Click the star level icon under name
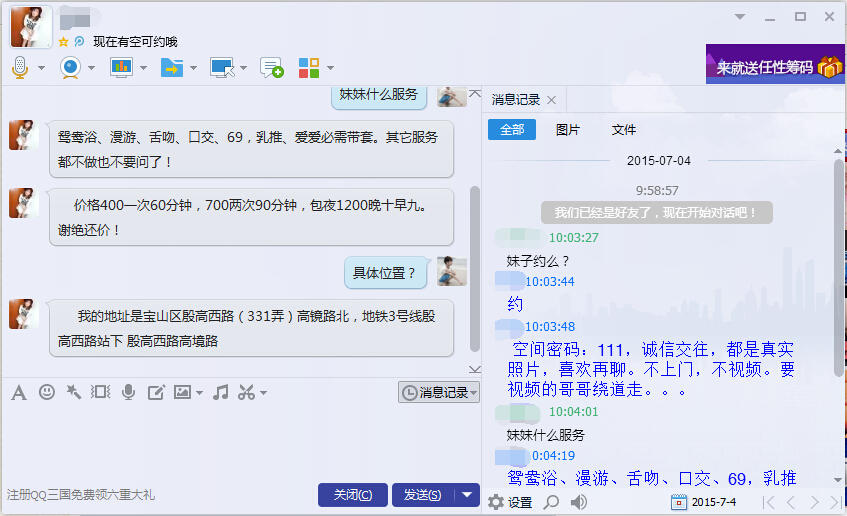847x516 pixels. click(x=63, y=42)
